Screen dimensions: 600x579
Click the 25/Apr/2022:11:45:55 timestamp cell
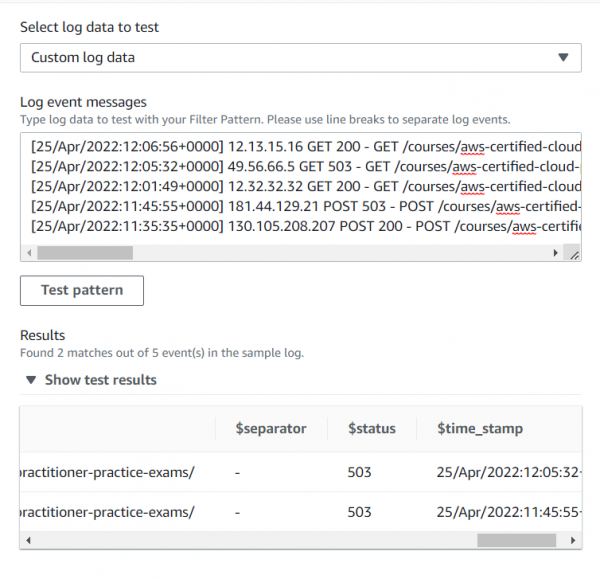pos(503,512)
